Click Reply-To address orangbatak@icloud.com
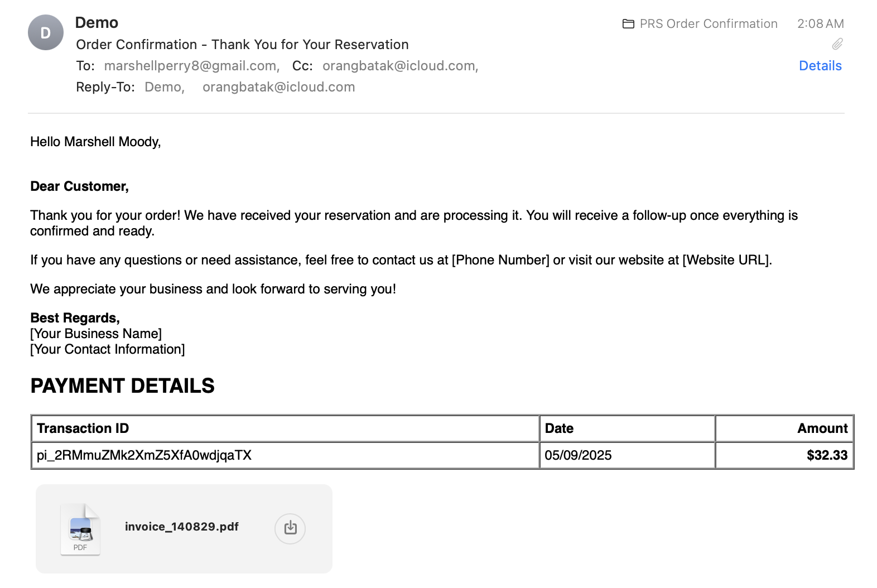 [278, 87]
